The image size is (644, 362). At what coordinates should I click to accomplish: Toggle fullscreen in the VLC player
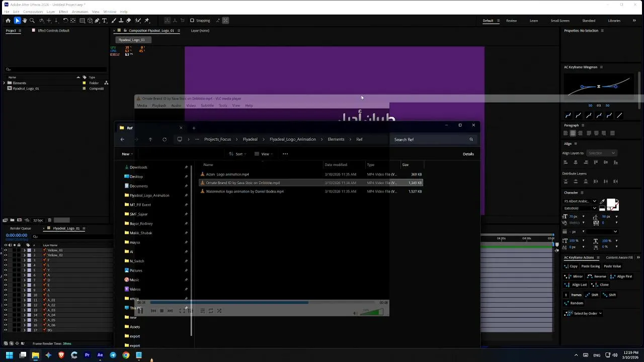coord(182,311)
